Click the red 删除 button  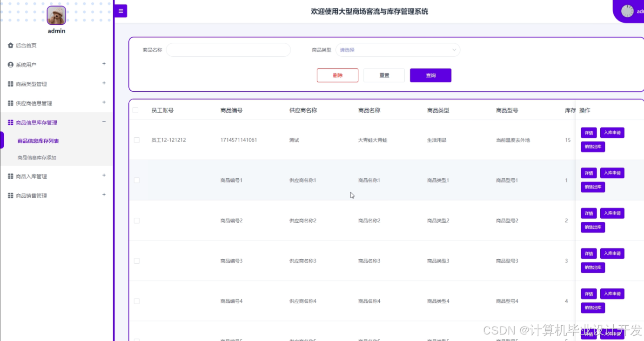337,75
